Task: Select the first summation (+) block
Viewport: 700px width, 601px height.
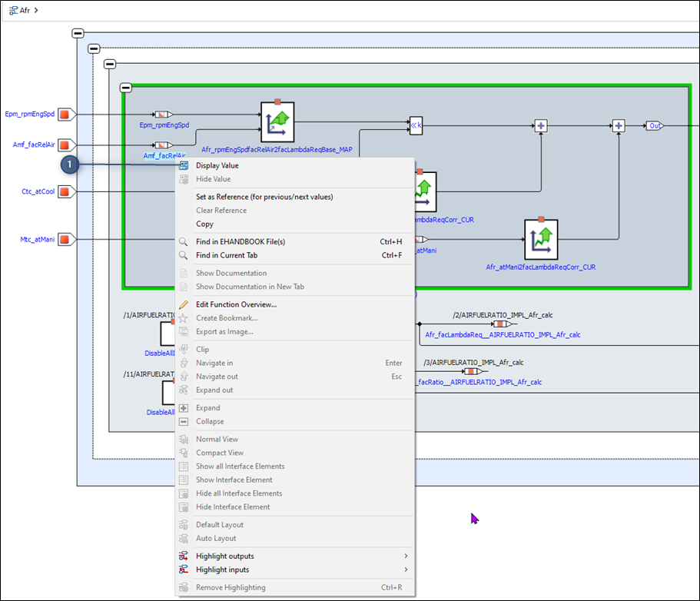Action: [x=541, y=125]
